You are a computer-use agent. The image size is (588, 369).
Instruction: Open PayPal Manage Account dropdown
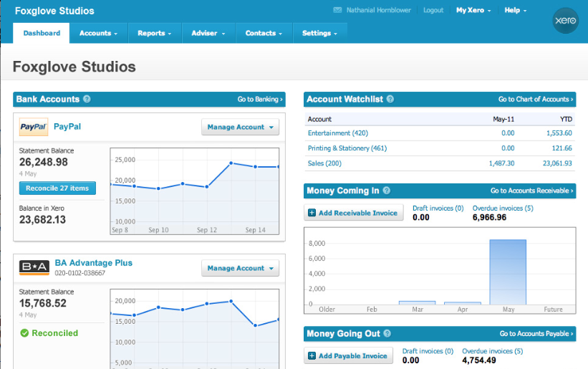pyautogui.click(x=241, y=128)
